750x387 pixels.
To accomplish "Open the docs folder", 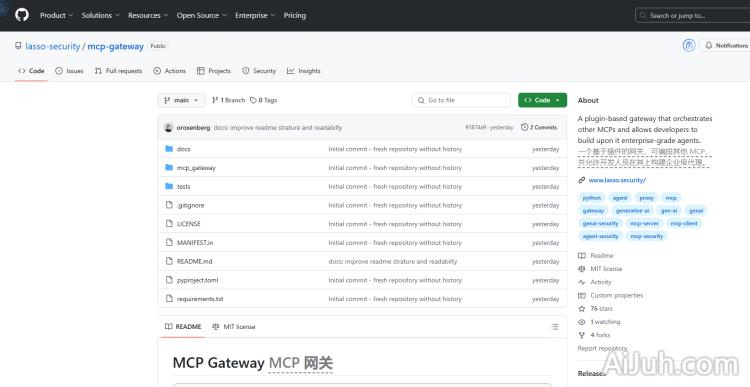I will [x=184, y=149].
